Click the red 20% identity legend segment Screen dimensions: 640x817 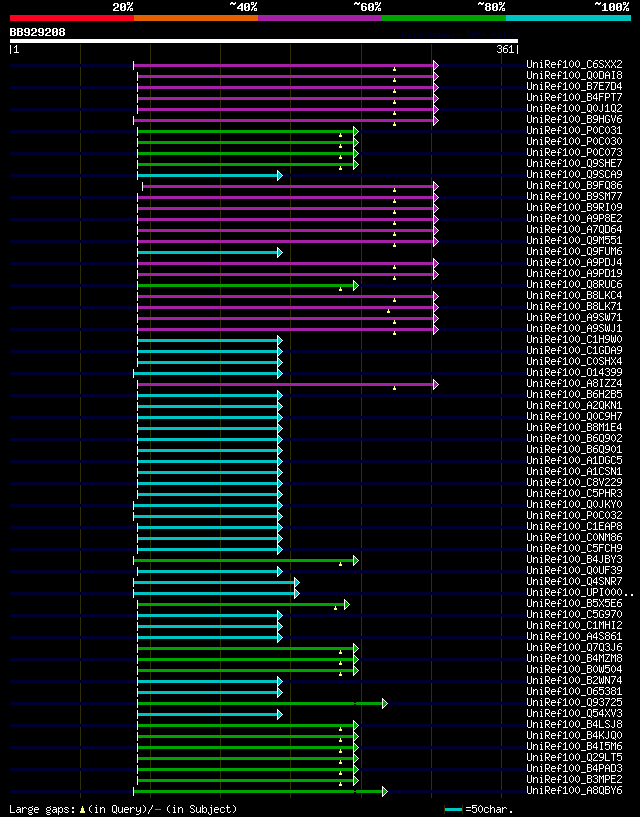click(72, 18)
